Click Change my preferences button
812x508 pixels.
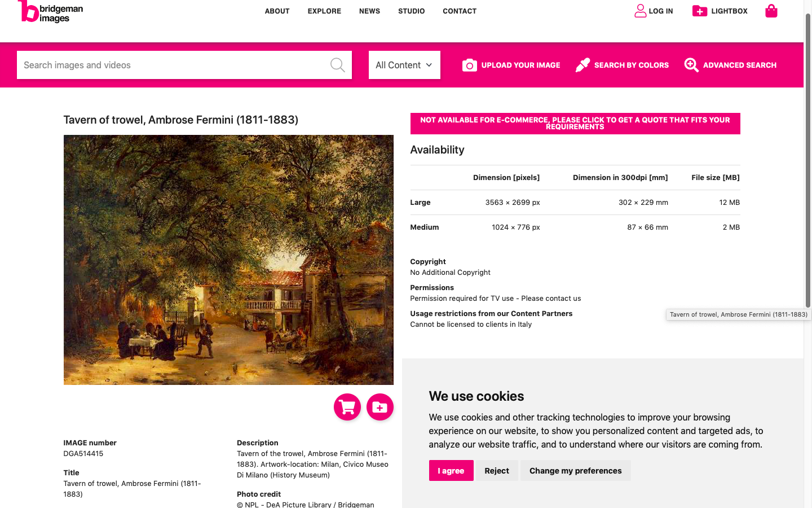pyautogui.click(x=576, y=471)
